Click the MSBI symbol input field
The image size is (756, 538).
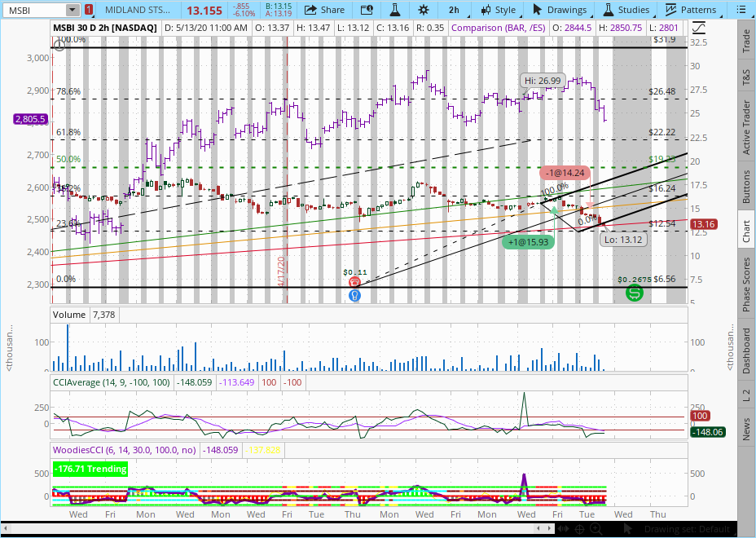[x=33, y=10]
